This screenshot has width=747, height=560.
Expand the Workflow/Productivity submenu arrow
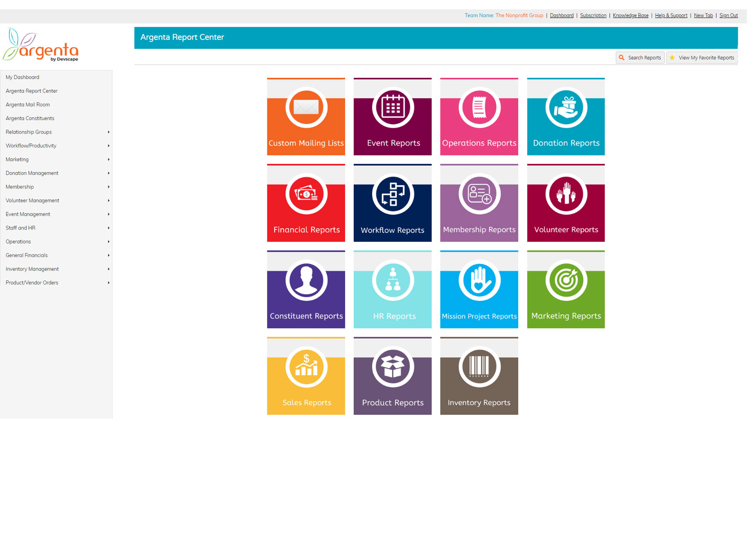click(109, 146)
